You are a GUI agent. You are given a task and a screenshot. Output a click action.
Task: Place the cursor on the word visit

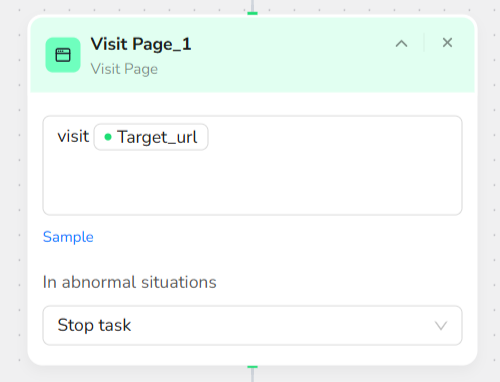pyautogui.click(x=73, y=137)
